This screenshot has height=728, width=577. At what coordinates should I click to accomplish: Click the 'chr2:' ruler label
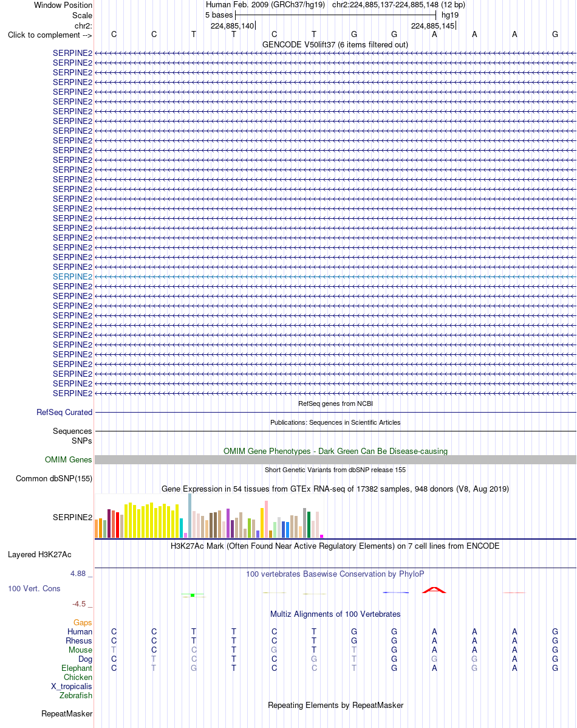point(84,26)
